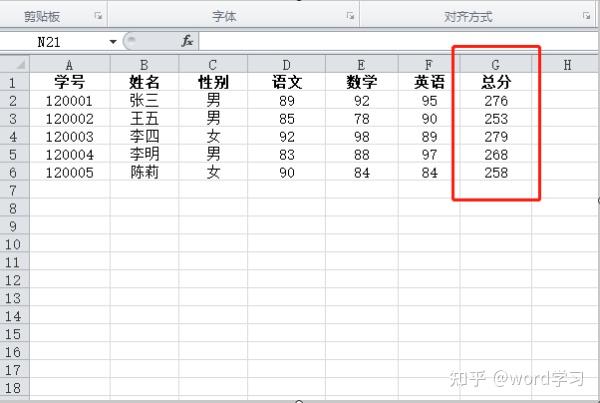Image resolution: width=600 pixels, height=403 pixels.
Task: Click the 数学 header cell
Action: 362,82
